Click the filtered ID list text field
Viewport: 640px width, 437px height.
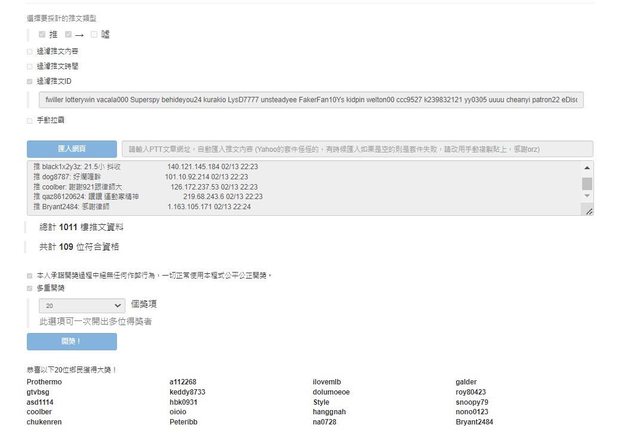pyautogui.click(x=310, y=100)
